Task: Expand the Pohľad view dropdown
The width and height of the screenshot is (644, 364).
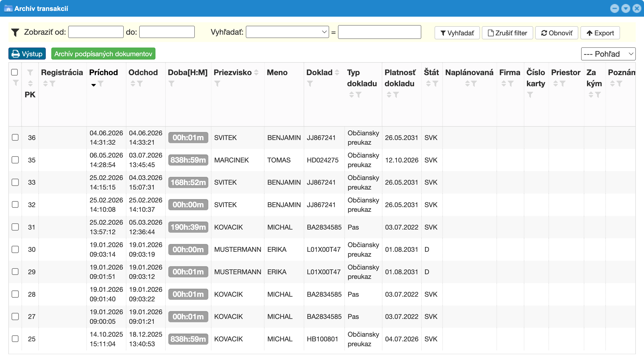Action: tap(608, 54)
